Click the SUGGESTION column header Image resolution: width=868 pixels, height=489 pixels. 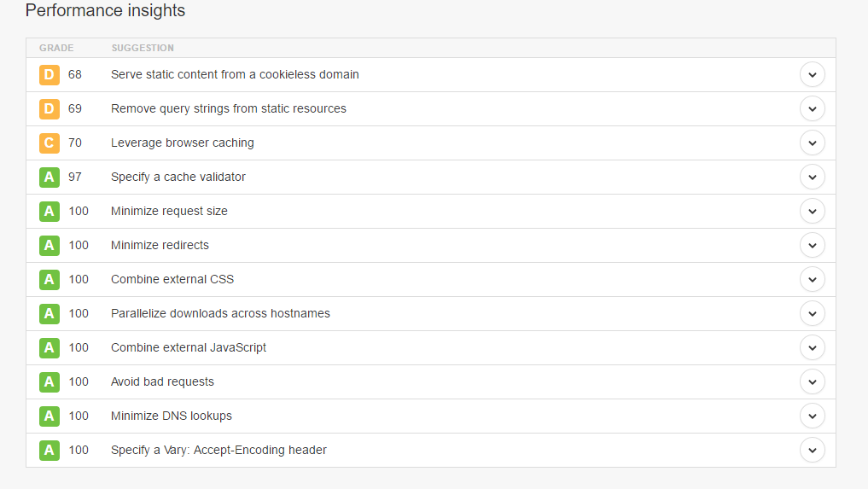tap(143, 48)
